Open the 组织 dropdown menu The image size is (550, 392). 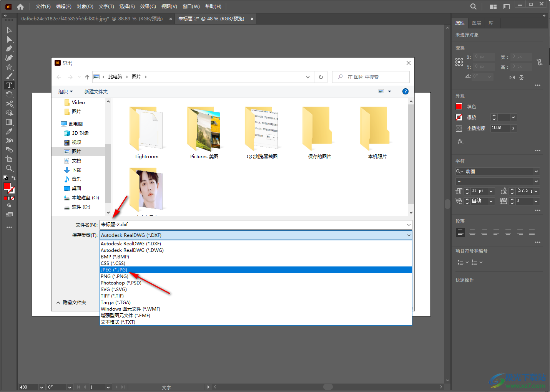click(x=65, y=92)
